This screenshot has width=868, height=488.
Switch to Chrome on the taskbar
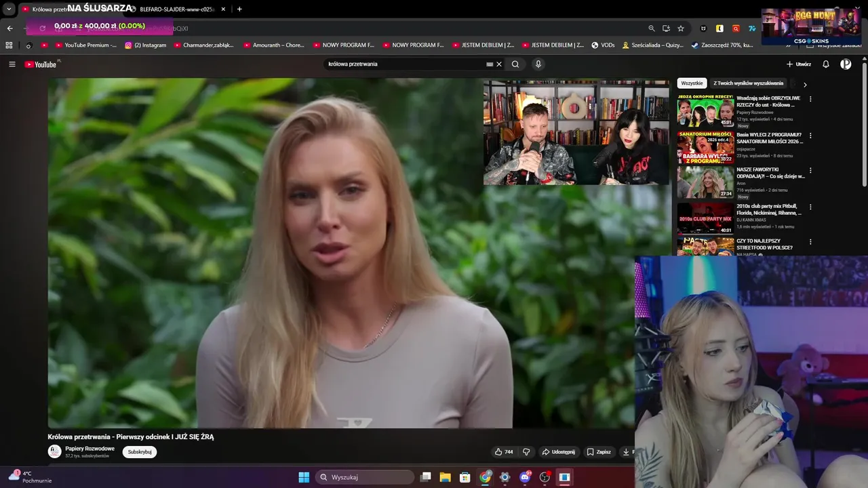coord(485,477)
